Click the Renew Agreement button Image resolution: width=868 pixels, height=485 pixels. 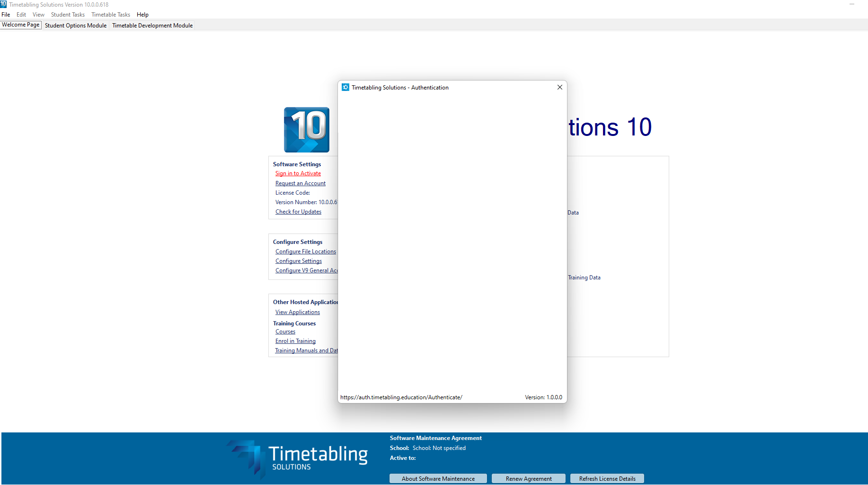click(529, 479)
